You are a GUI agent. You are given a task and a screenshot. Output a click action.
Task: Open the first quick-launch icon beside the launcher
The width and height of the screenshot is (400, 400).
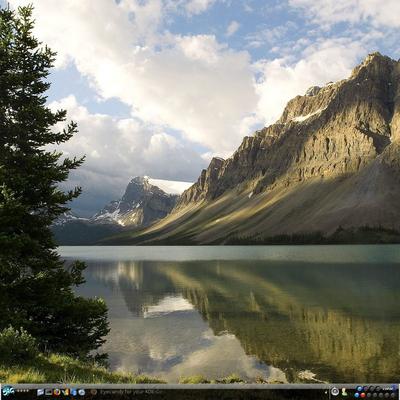click(41, 392)
